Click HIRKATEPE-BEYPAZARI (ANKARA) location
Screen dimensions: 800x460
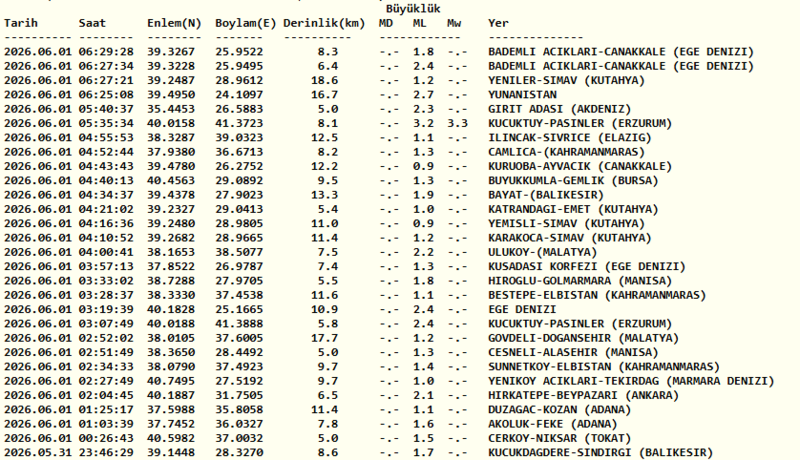click(584, 395)
